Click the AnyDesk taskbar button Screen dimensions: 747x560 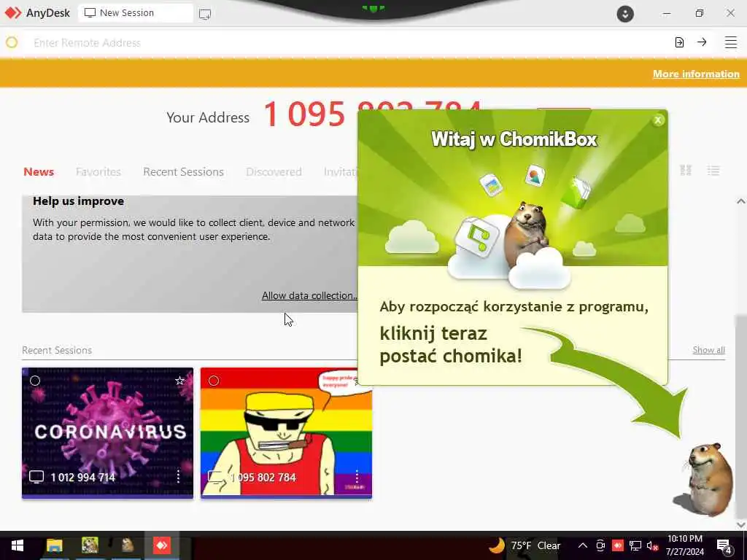[162, 545]
